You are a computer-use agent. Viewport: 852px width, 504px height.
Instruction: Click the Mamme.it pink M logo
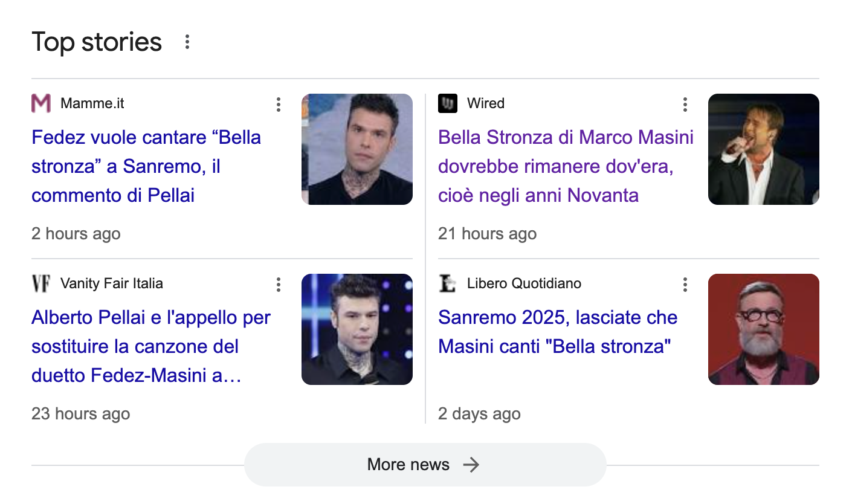(41, 103)
